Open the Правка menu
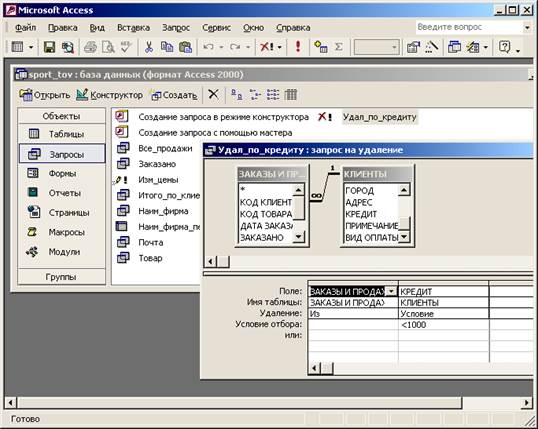Viewport: 538px width, 429px height. (63, 27)
